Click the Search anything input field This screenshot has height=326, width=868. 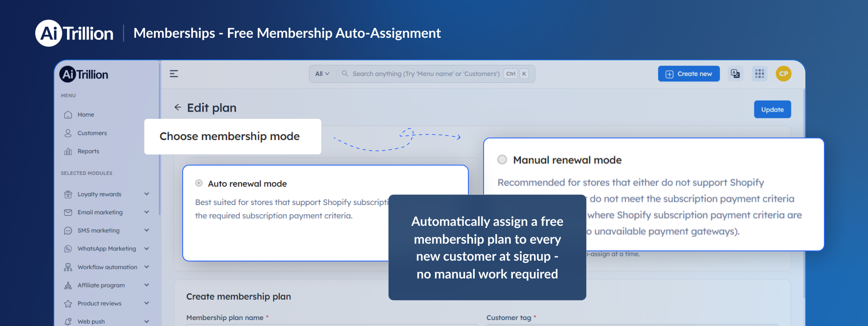coord(426,74)
